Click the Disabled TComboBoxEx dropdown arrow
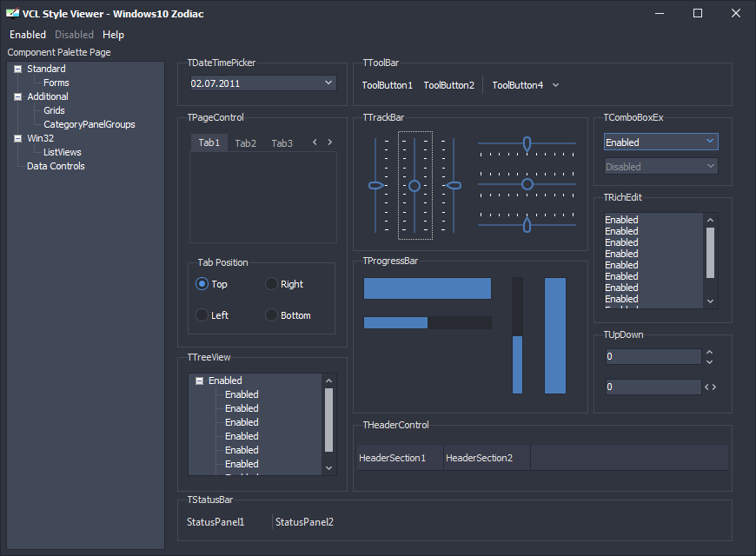Viewport: 756px width, 556px height. pos(711,166)
